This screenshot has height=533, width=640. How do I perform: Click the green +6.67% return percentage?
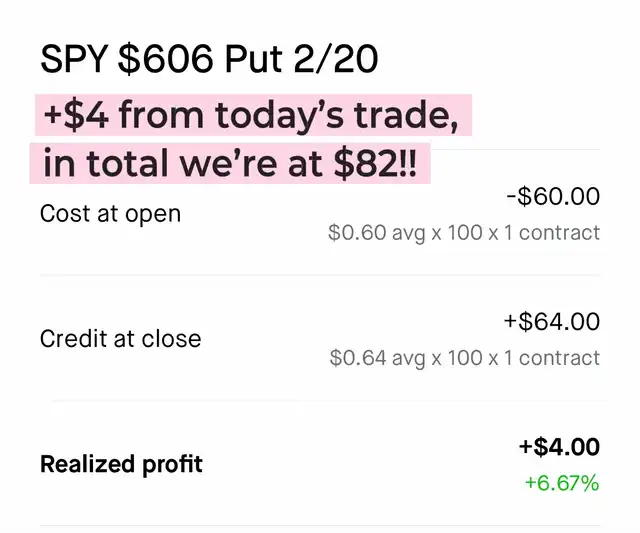click(562, 483)
